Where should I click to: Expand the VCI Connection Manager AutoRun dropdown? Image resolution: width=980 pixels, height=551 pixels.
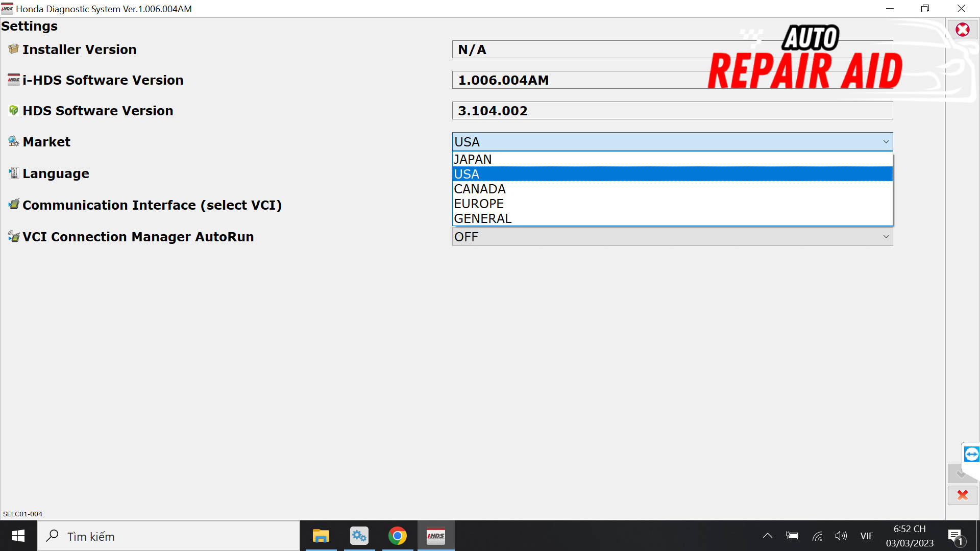point(886,237)
